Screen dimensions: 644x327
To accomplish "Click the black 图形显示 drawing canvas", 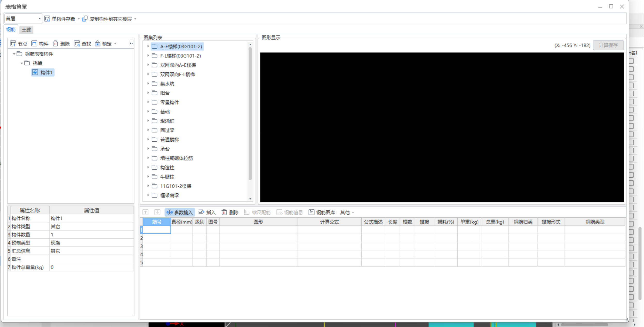I will pyautogui.click(x=442, y=127).
